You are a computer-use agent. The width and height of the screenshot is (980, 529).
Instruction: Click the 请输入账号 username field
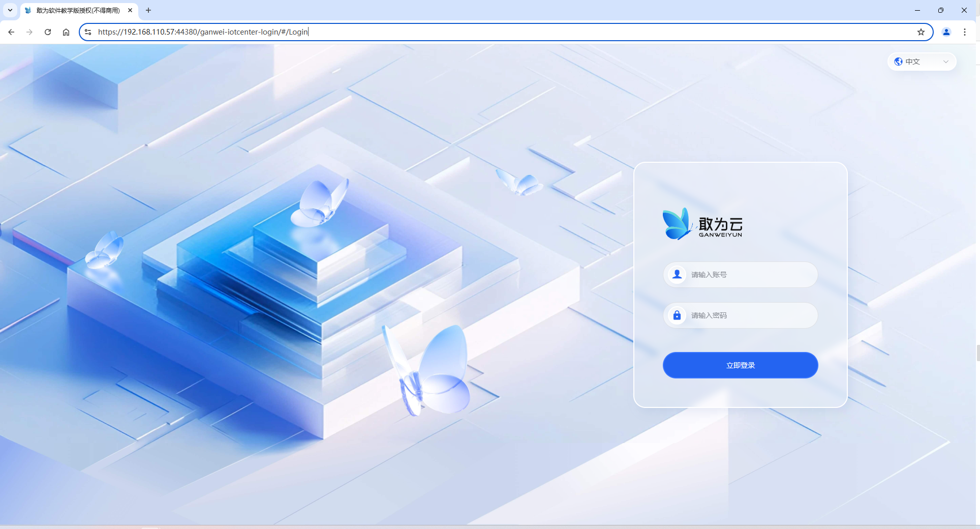(741, 275)
